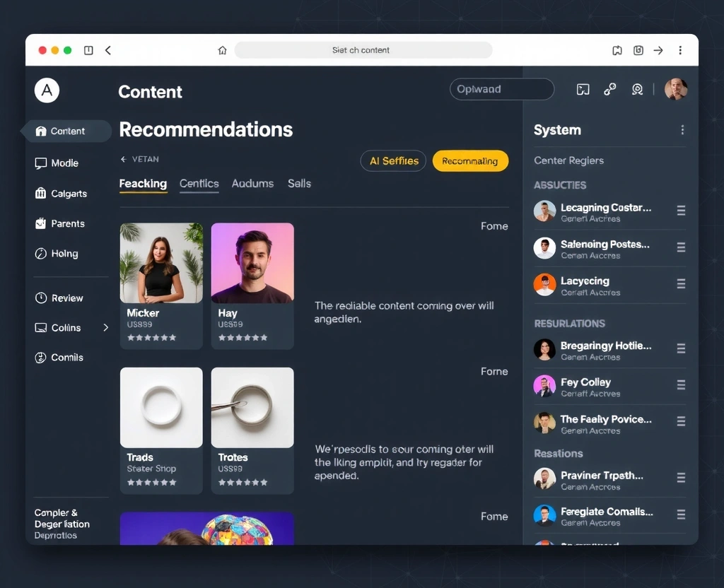Select the Sells tab

point(299,183)
